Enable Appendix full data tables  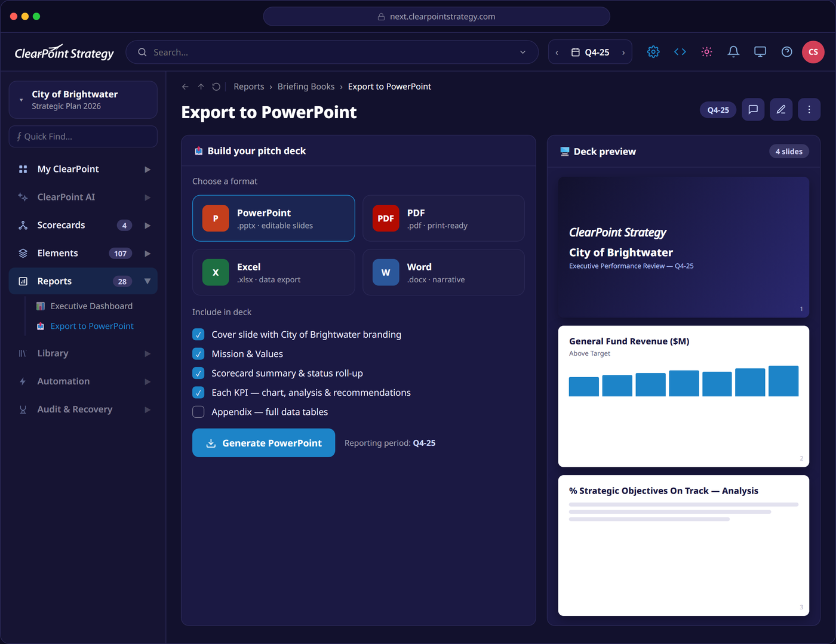click(x=198, y=412)
